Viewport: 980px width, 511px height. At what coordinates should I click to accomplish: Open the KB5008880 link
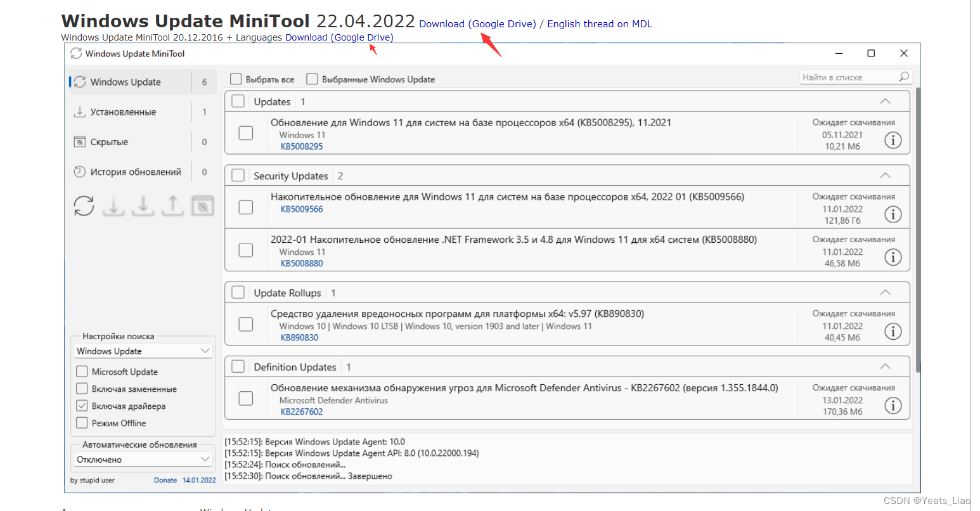click(x=302, y=264)
